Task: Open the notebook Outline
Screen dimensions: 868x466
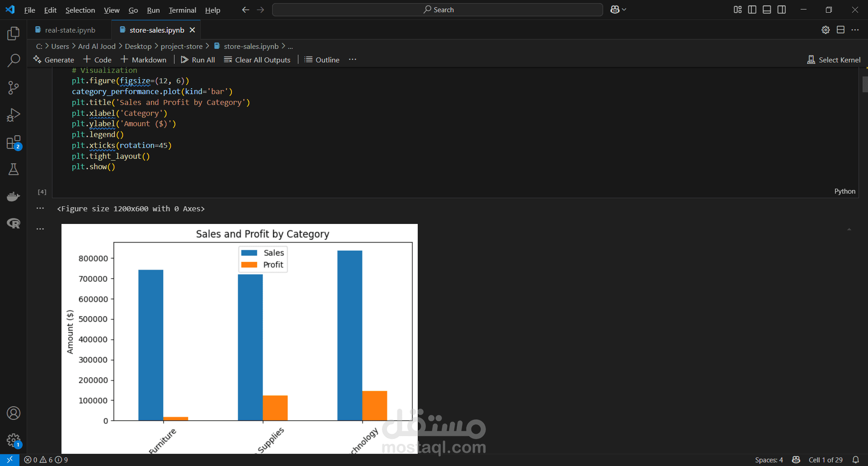Action: tap(322, 60)
